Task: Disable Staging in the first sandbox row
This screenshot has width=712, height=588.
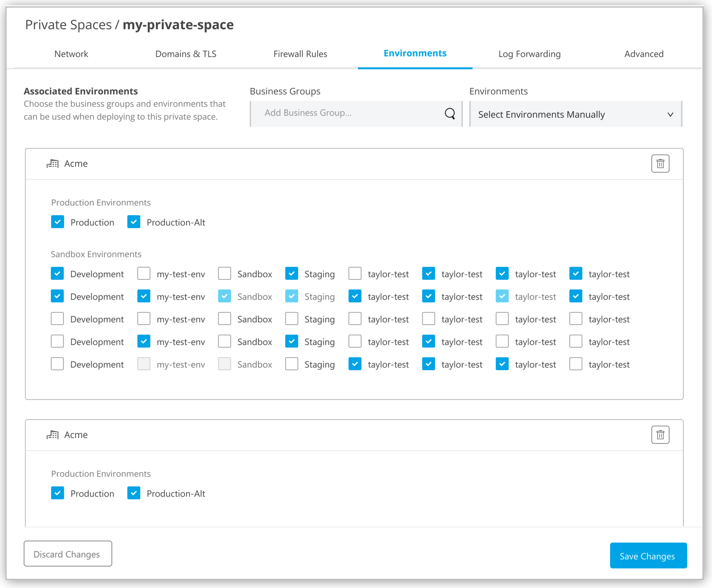Action: tap(292, 274)
